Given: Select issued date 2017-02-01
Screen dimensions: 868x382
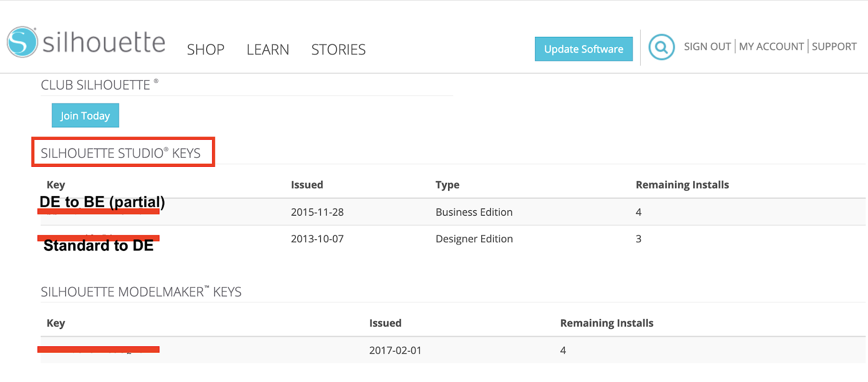Looking at the screenshot, I should point(395,351).
